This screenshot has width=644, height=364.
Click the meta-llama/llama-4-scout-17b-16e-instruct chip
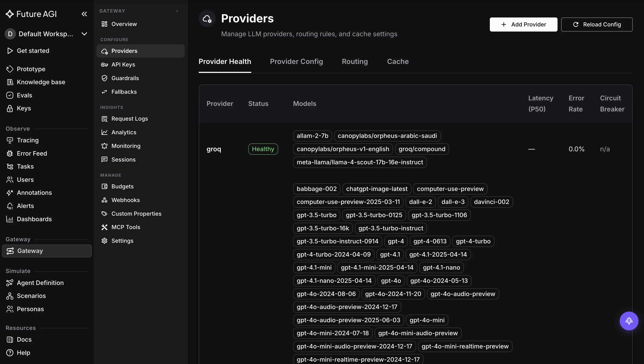[x=360, y=162]
